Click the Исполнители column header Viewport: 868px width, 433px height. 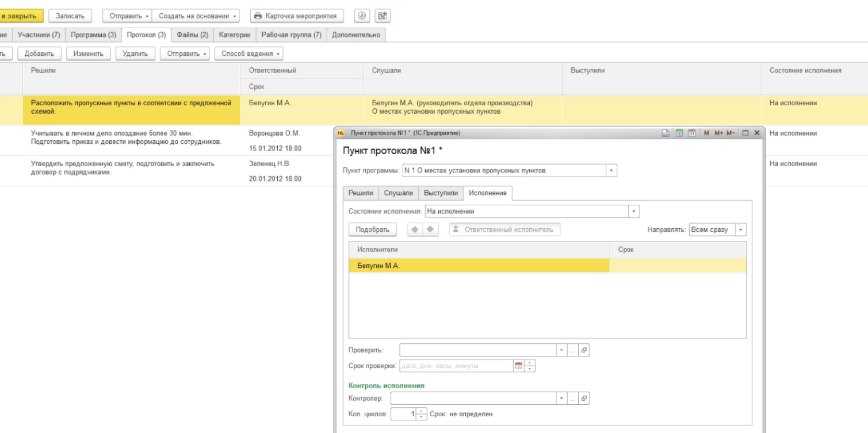click(x=479, y=250)
